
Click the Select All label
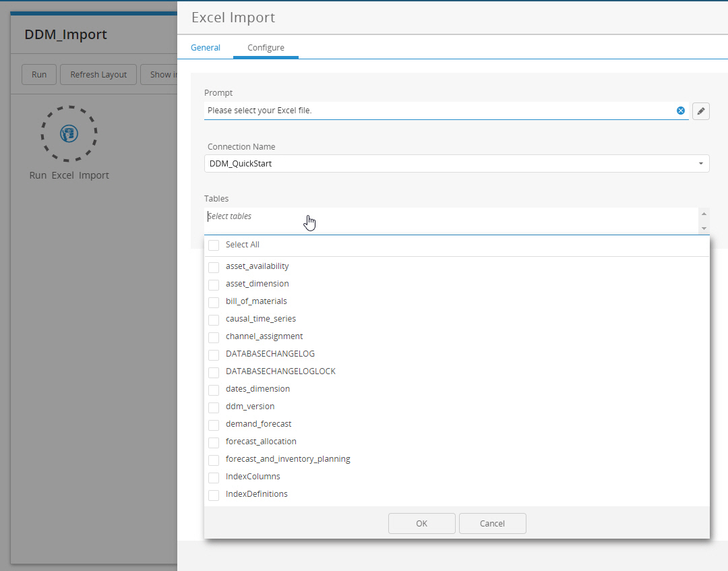pos(243,245)
